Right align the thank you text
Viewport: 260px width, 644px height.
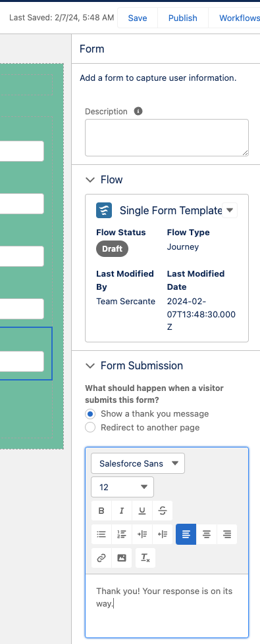coord(227,534)
